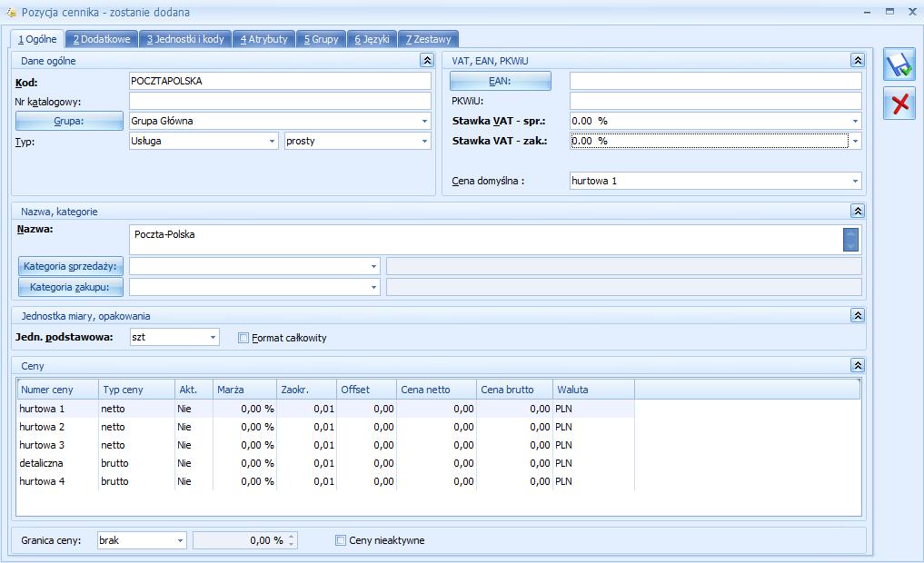Click the Zaokr. column header
This screenshot has height=563, width=924.
point(306,390)
